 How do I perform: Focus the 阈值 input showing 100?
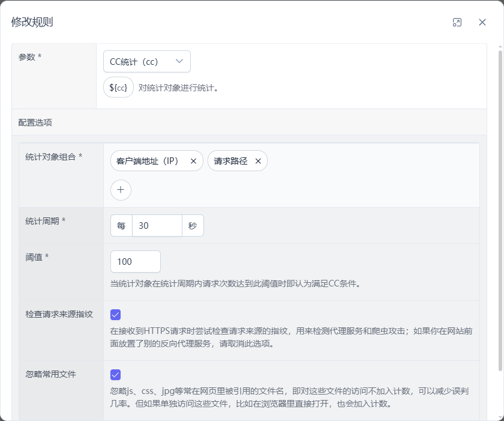[x=136, y=261]
